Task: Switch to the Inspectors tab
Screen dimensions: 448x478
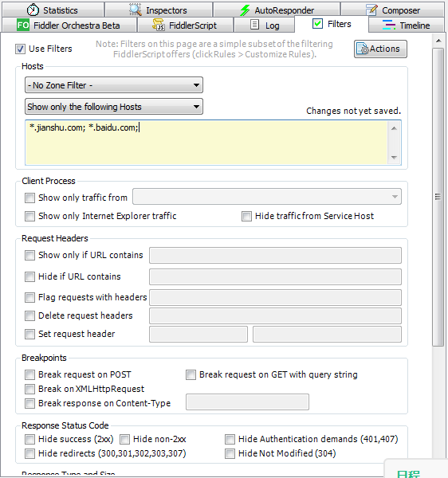Action: point(159,10)
